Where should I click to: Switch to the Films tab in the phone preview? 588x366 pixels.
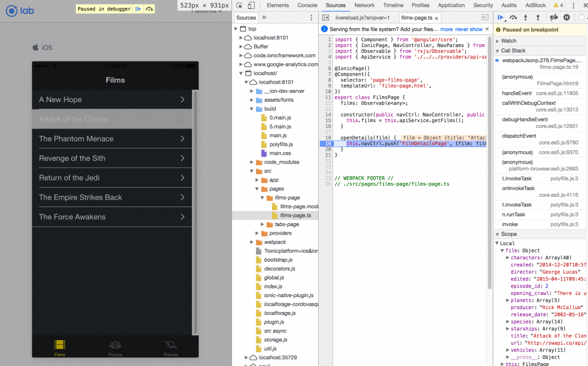point(60,348)
